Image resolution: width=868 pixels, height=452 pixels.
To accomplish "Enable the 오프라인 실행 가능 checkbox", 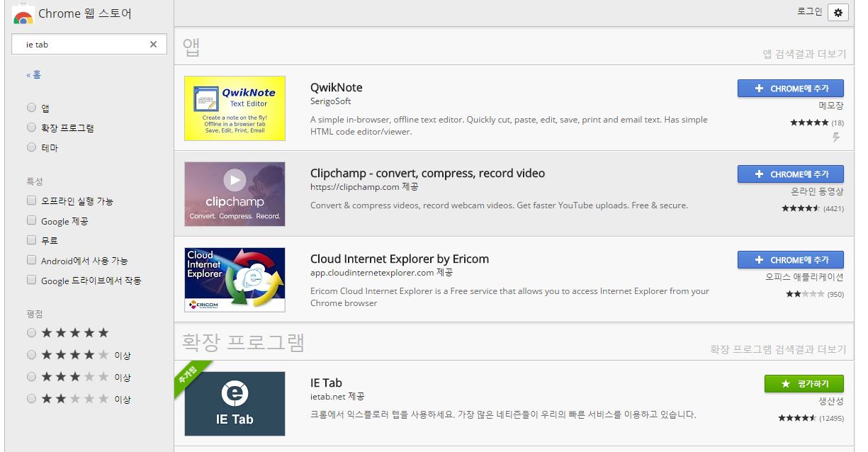I will (31, 200).
